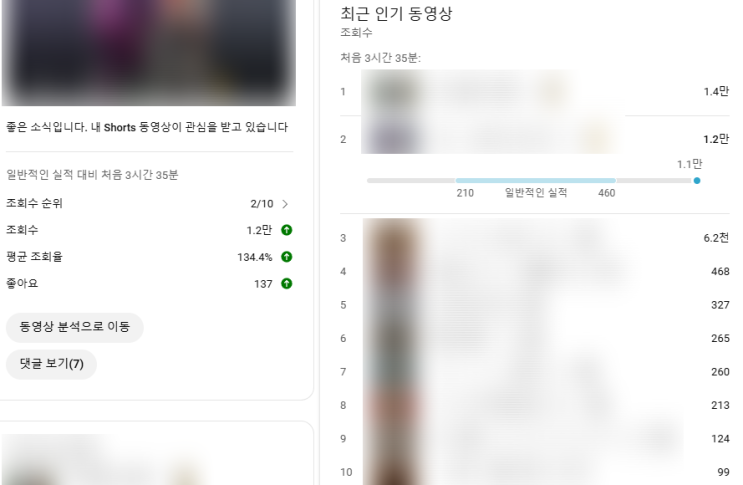Open rank 9 video with 124 views
This screenshot has width=743, height=485.
click(x=535, y=439)
